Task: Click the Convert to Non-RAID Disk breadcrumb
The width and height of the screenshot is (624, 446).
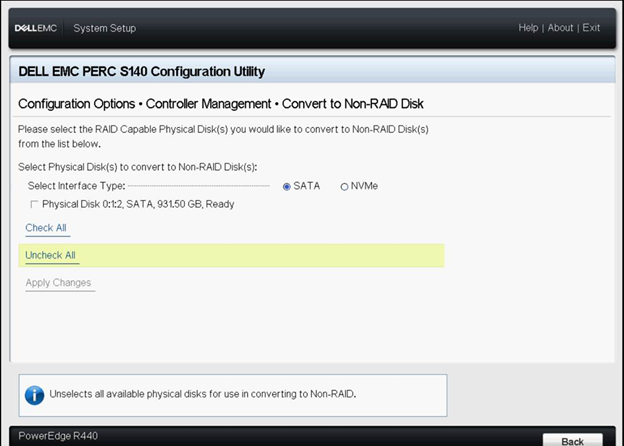Action: [x=353, y=104]
